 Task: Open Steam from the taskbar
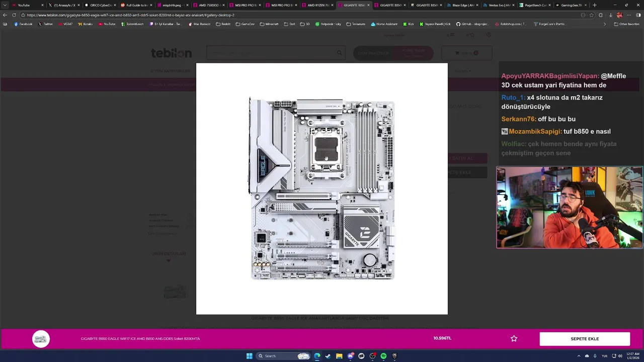[x=328, y=356]
